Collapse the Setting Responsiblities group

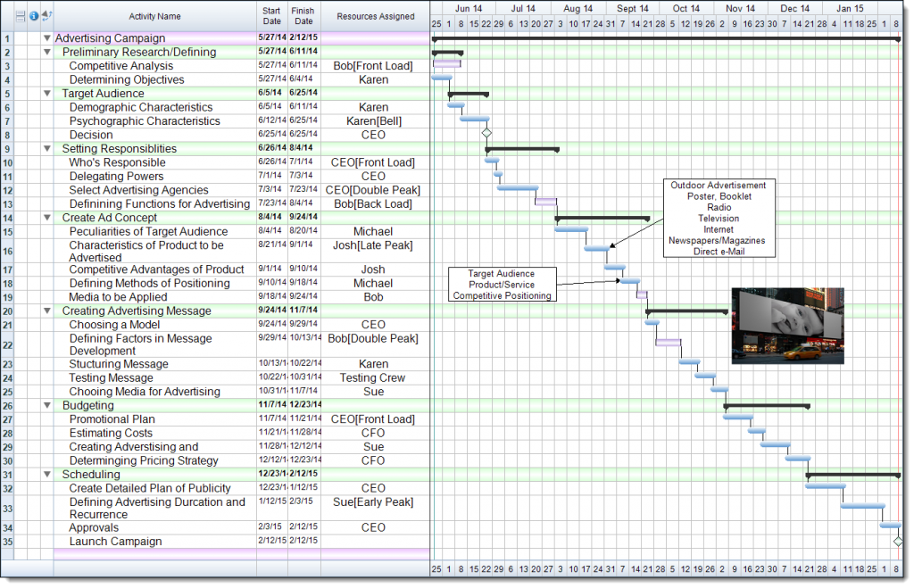click(46, 148)
